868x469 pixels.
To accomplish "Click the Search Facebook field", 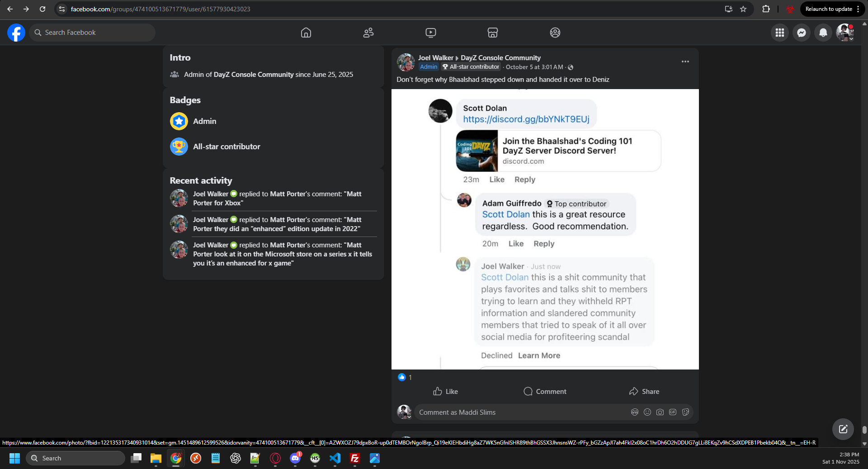I will click(92, 33).
